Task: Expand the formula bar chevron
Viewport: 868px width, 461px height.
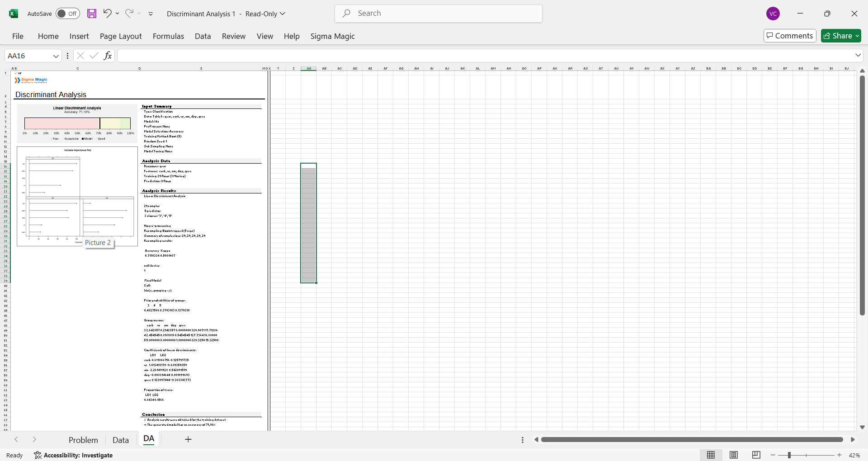Action: tap(858, 56)
